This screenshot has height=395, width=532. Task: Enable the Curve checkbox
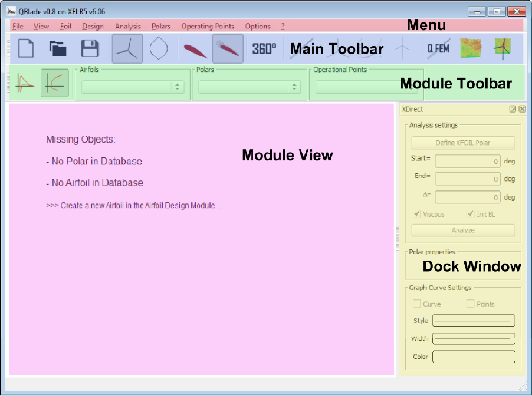pyautogui.click(x=416, y=304)
